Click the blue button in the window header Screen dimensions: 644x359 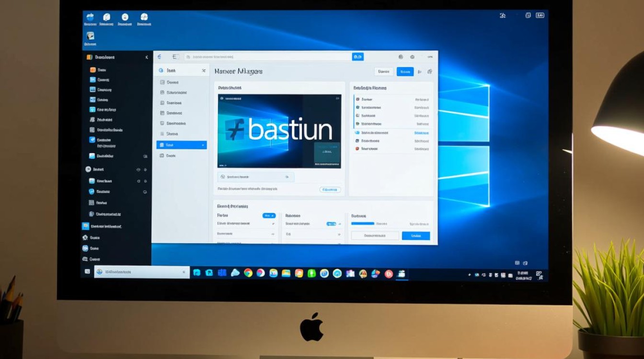point(405,72)
